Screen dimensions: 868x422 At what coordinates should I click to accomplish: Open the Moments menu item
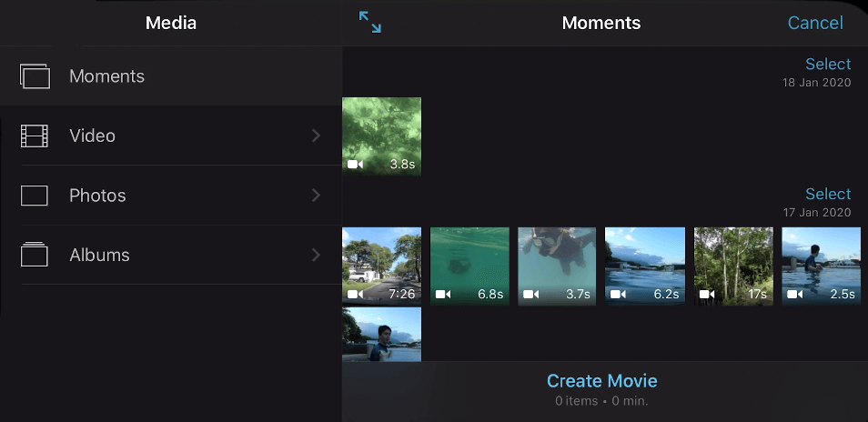pyautogui.click(x=106, y=76)
